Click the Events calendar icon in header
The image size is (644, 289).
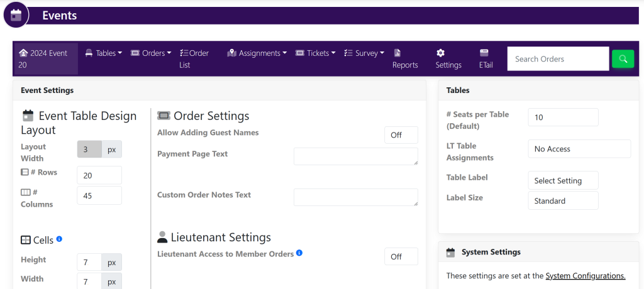pyautogui.click(x=16, y=15)
